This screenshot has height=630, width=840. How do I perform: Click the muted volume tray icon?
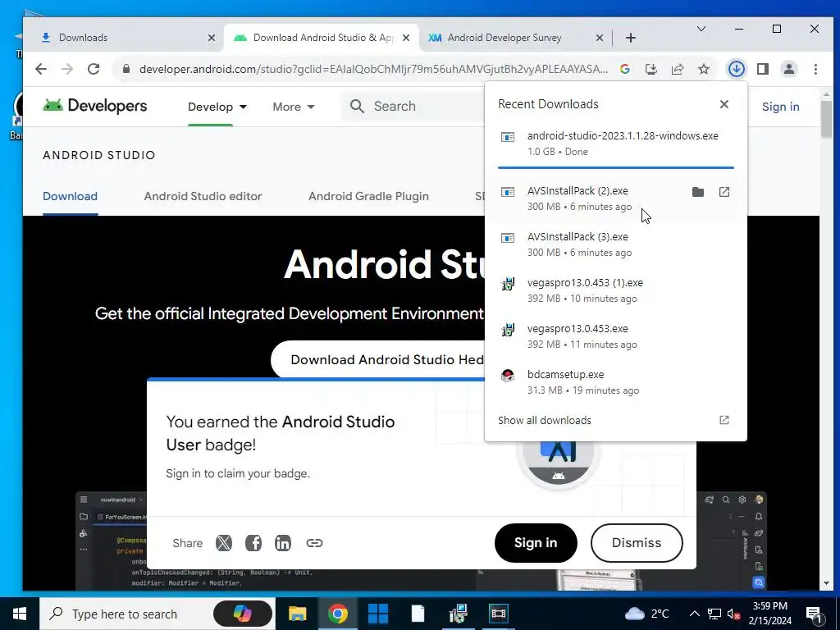(x=733, y=614)
